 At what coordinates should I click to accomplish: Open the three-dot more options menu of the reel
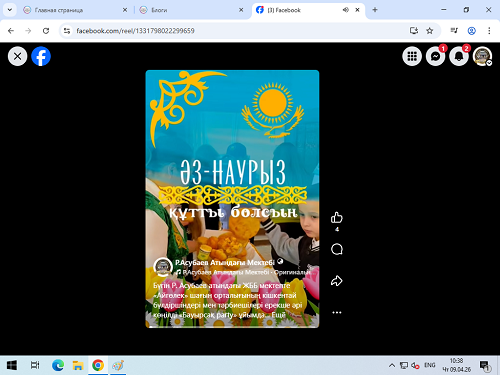(x=337, y=312)
